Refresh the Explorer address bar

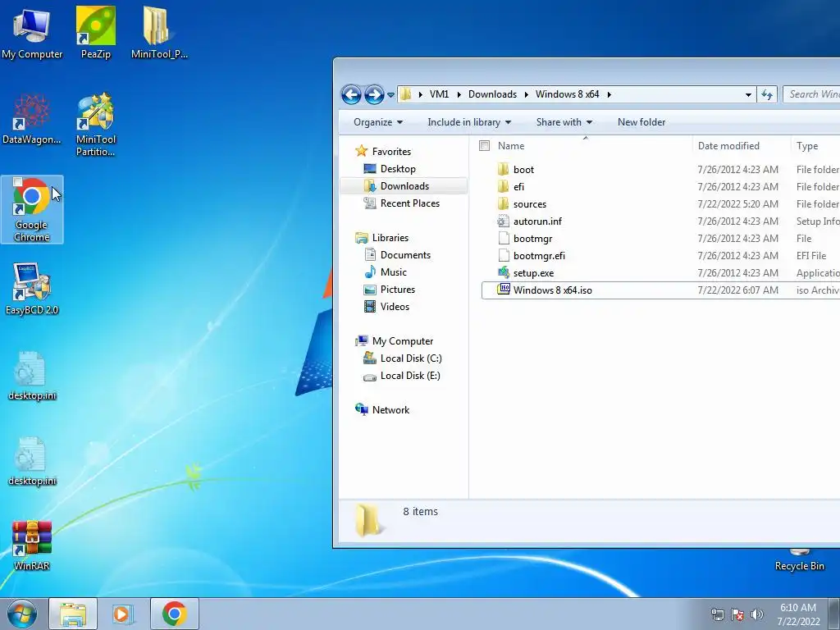pyautogui.click(x=767, y=95)
